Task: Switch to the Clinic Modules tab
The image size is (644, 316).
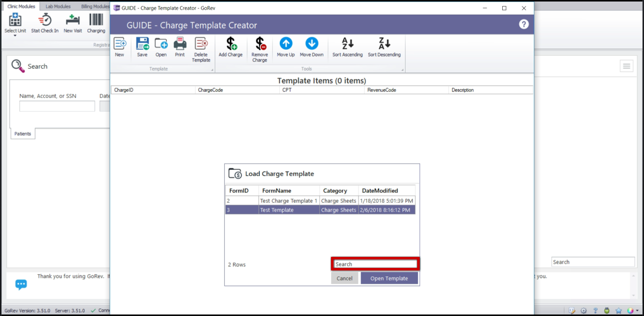Action: click(21, 7)
